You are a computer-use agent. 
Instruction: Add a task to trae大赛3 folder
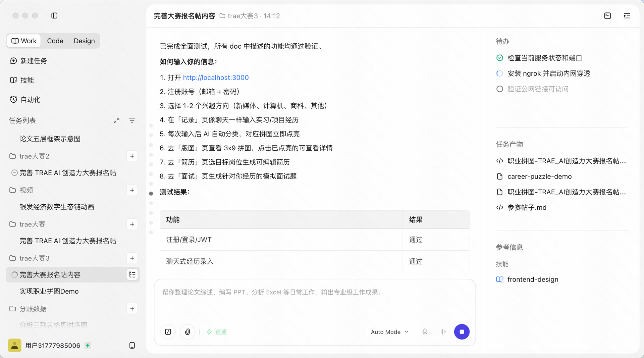tap(132, 258)
